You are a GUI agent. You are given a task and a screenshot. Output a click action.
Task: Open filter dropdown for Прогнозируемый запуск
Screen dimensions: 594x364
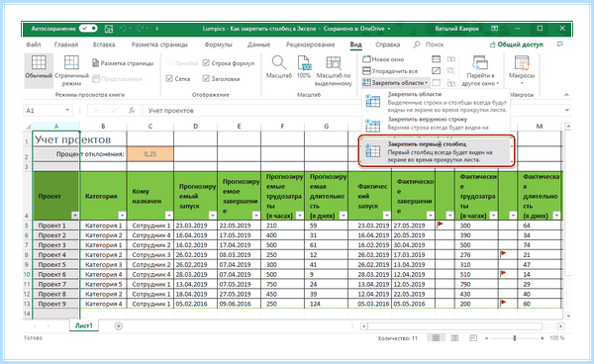coord(213,216)
